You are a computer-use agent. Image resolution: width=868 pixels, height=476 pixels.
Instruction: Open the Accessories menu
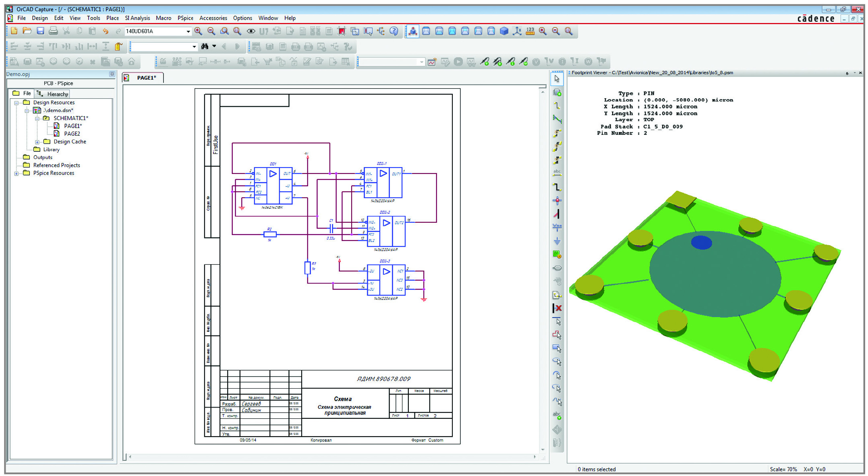point(213,18)
